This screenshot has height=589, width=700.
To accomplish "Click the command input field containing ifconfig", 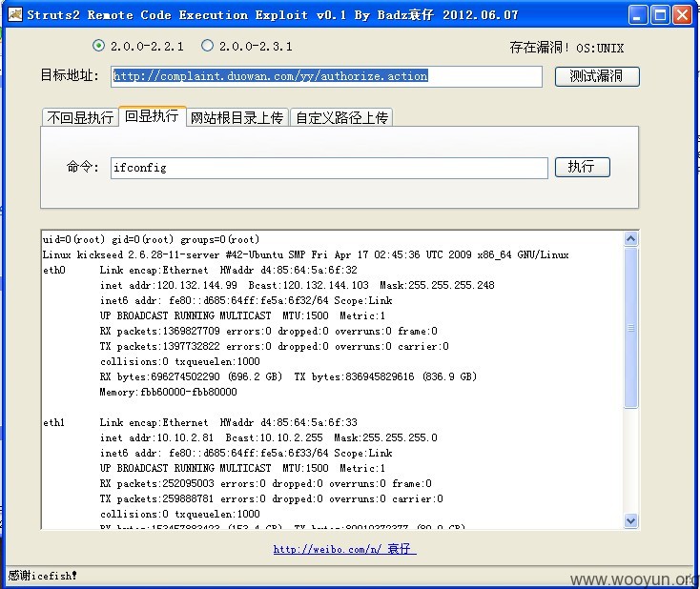I will tap(329, 168).
